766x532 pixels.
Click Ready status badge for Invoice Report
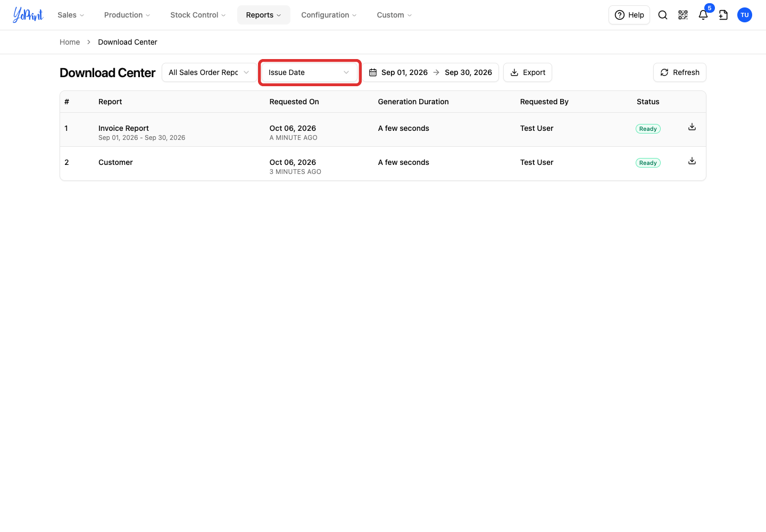[648, 129]
